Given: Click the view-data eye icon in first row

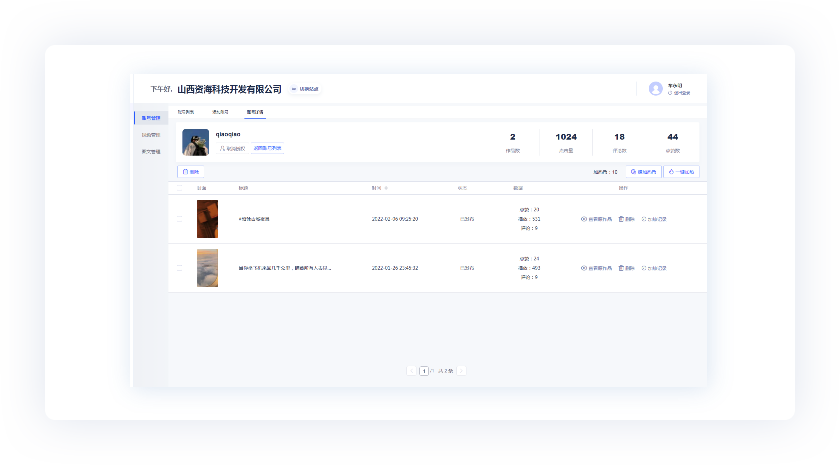Looking at the screenshot, I should click(x=584, y=218).
